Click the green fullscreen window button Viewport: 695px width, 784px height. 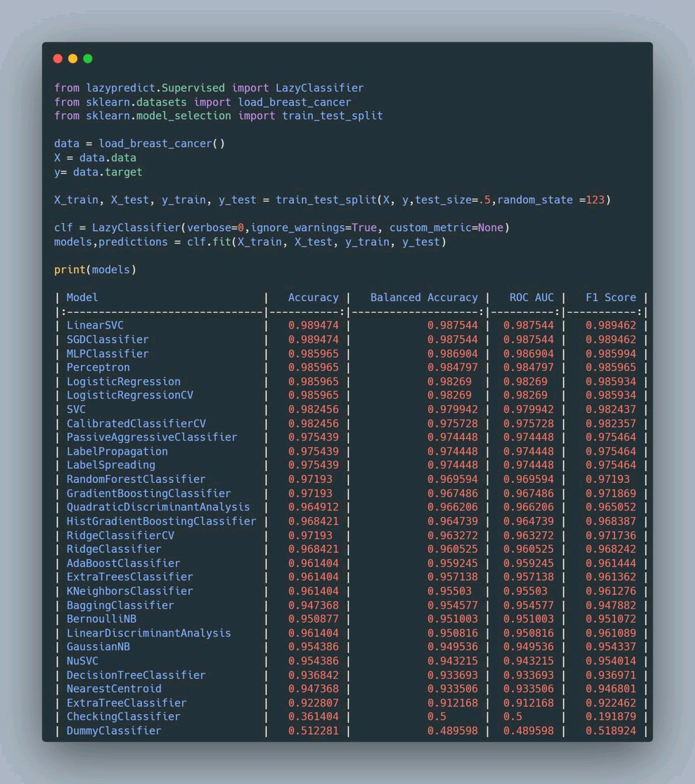tap(88, 58)
